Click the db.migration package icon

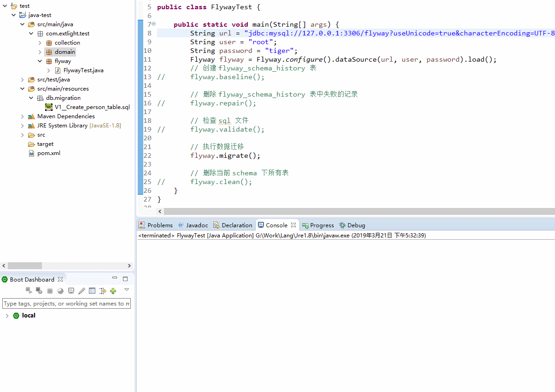(40, 98)
